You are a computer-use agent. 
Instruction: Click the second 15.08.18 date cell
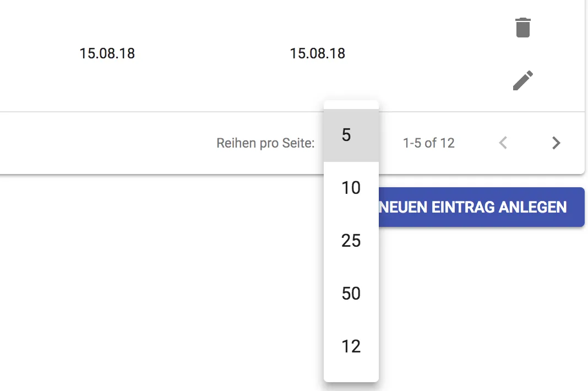pos(318,53)
